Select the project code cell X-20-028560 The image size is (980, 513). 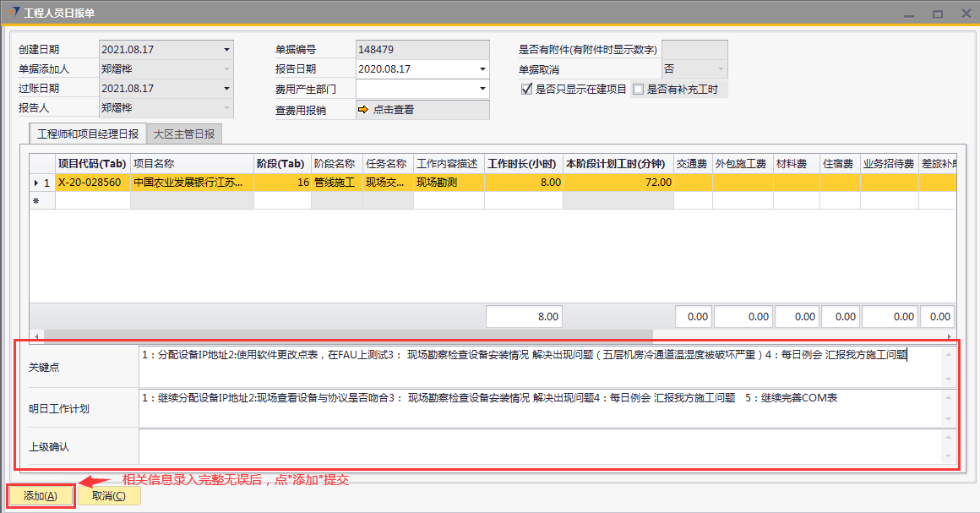(x=91, y=182)
